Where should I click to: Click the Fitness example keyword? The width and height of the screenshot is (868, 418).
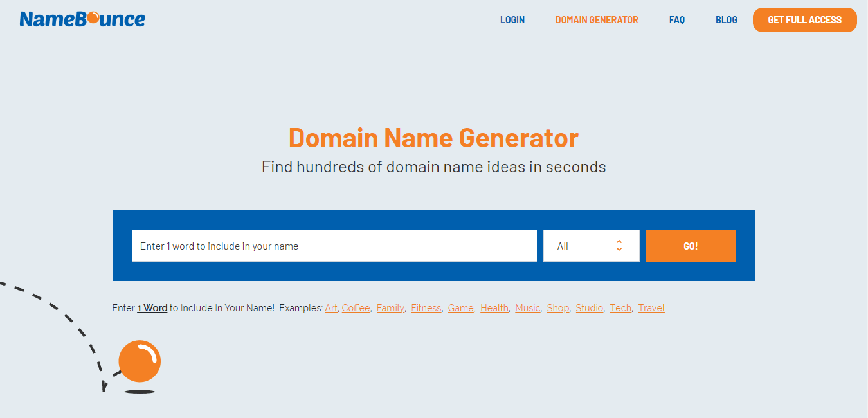click(x=426, y=308)
